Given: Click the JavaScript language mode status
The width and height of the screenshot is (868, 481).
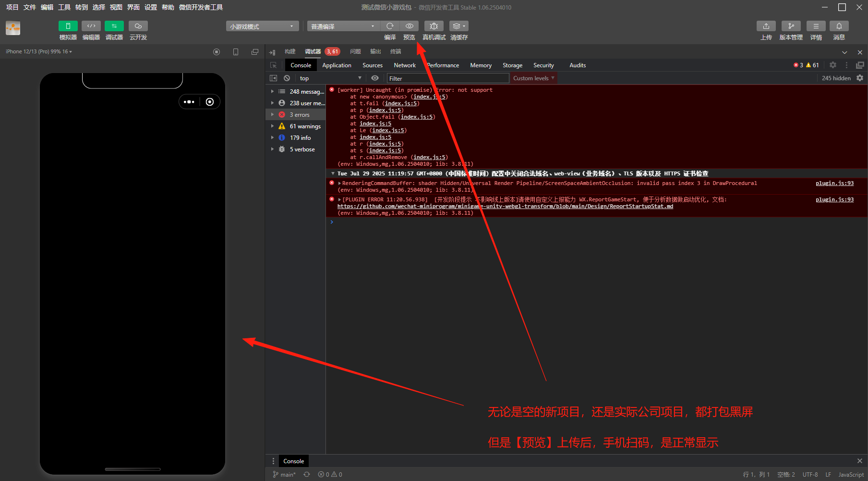Looking at the screenshot, I should click(x=851, y=475).
